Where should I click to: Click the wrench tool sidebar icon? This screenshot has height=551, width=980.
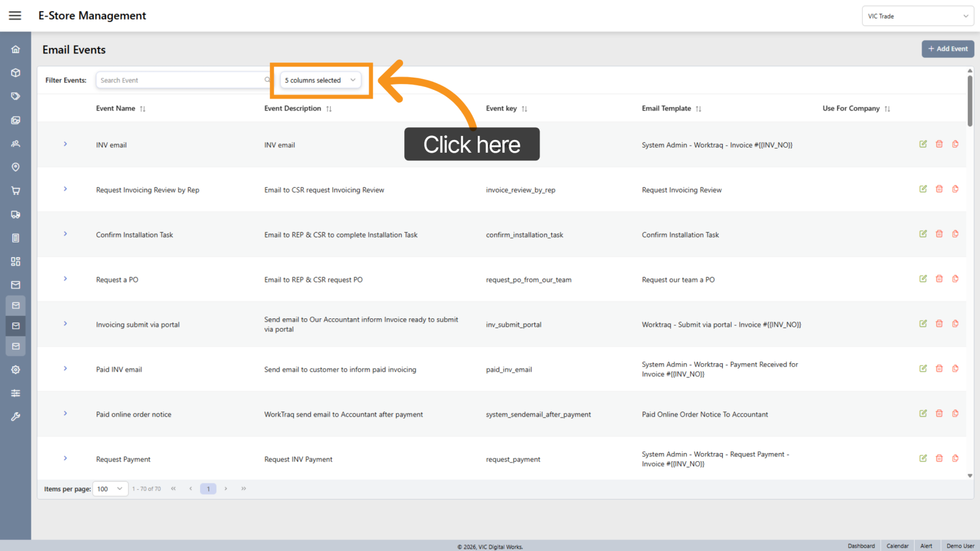tap(16, 416)
